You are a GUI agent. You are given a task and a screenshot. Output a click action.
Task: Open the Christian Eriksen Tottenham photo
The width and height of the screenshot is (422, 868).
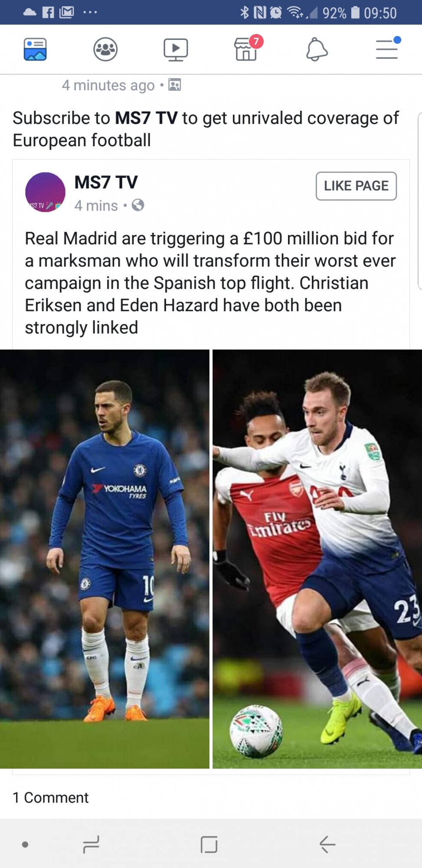[317, 559]
